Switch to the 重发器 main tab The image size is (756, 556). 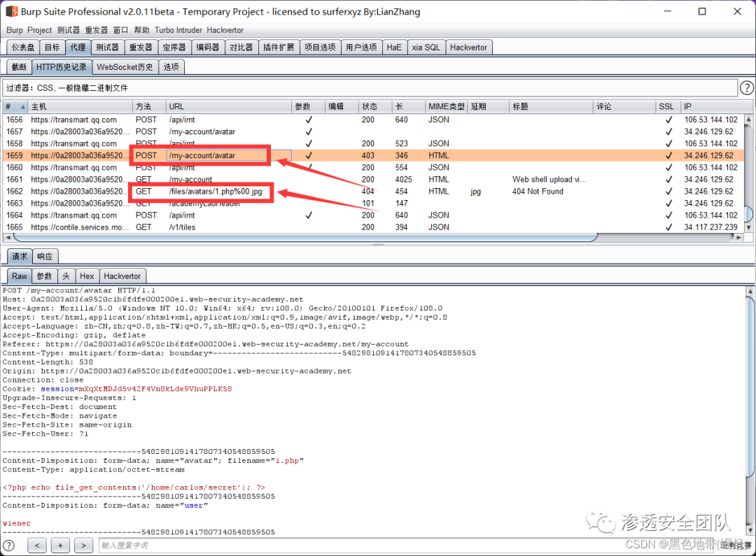coord(141,48)
